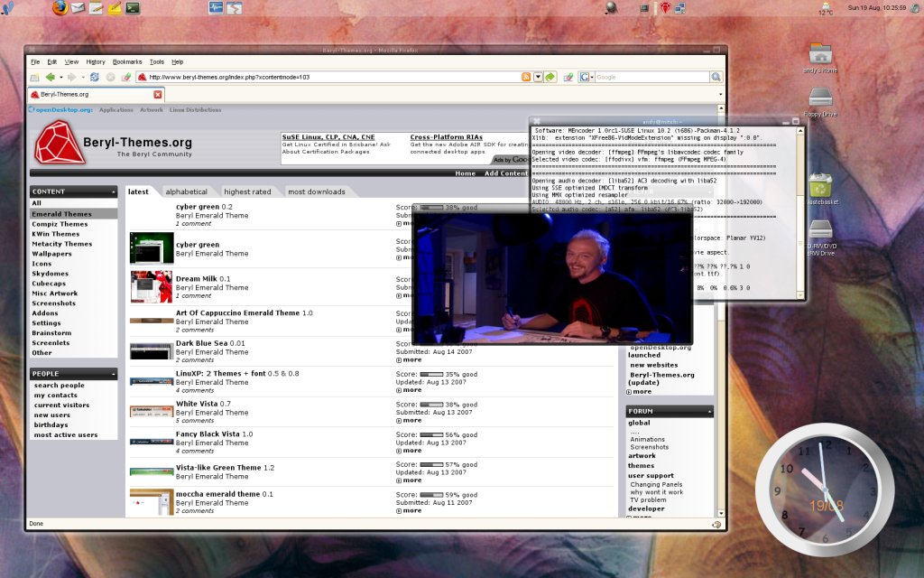Open the Back history dropdown arrow
The image size is (924, 578).
point(60,78)
